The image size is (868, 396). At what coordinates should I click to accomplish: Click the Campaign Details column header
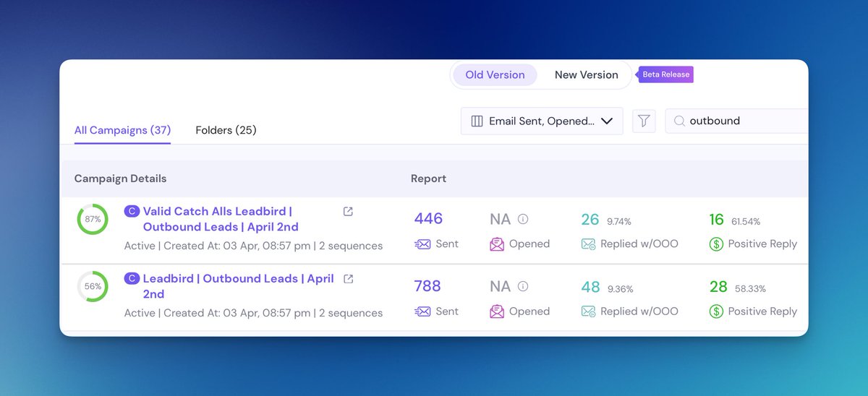(x=120, y=178)
